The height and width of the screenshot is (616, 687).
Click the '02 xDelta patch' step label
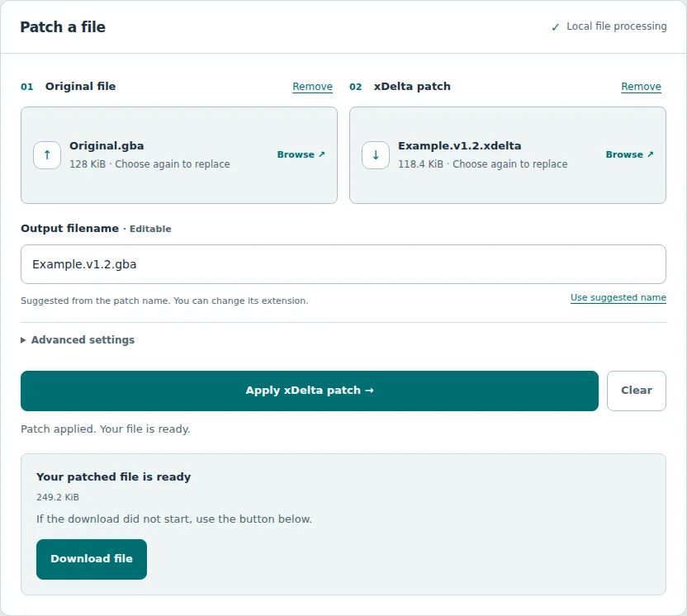[x=400, y=87]
